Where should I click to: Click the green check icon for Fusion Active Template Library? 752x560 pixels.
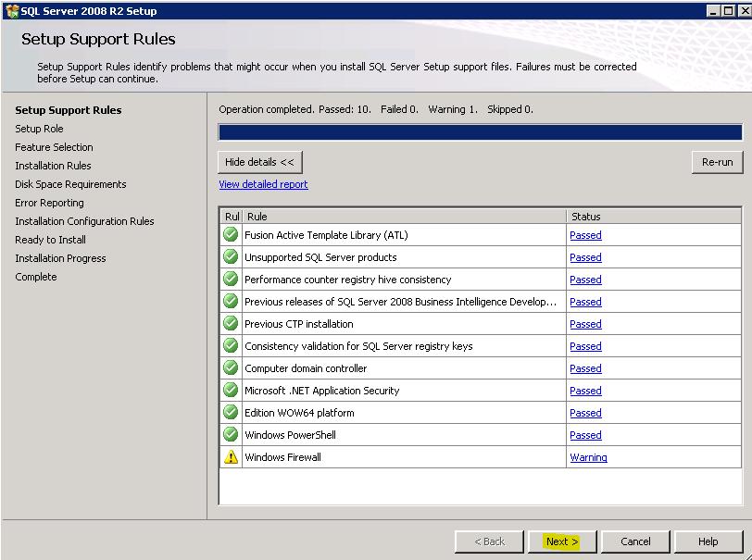pyautogui.click(x=231, y=235)
